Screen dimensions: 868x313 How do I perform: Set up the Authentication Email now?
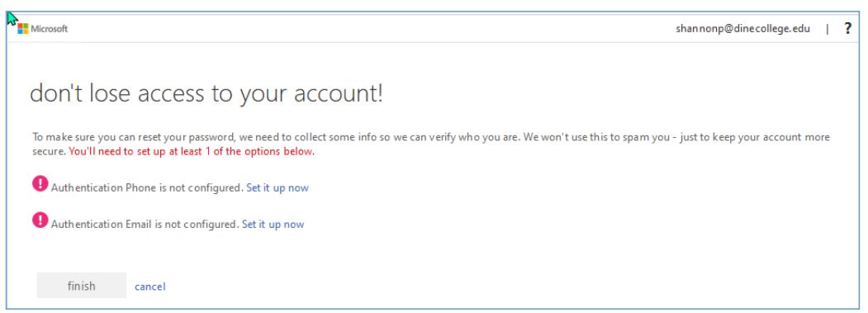coord(273,225)
